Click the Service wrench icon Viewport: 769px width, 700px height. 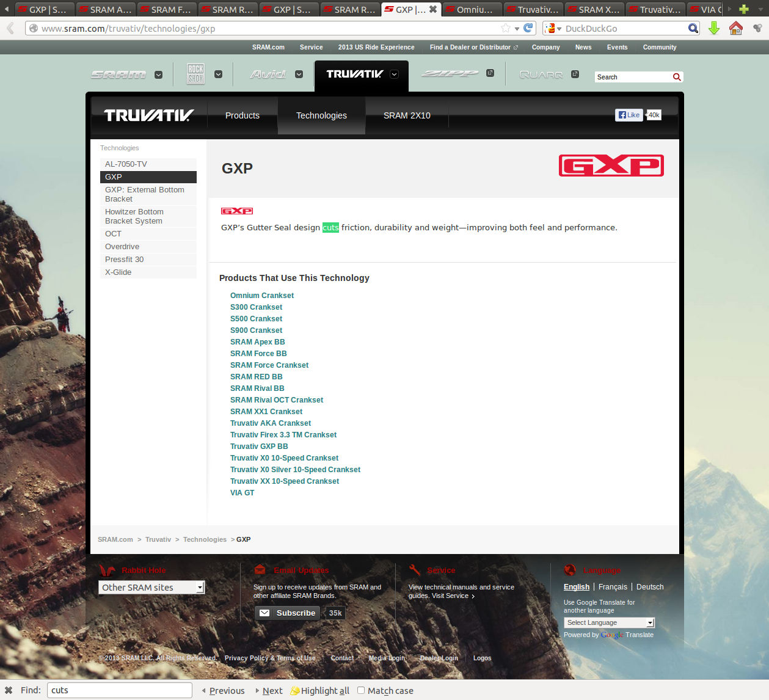[x=415, y=570]
